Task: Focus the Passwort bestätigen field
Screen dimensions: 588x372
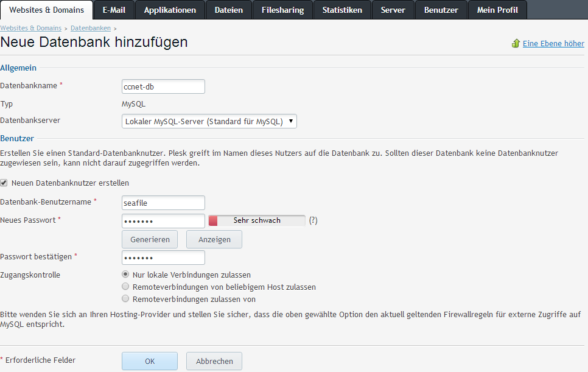Action: pyautogui.click(x=163, y=257)
